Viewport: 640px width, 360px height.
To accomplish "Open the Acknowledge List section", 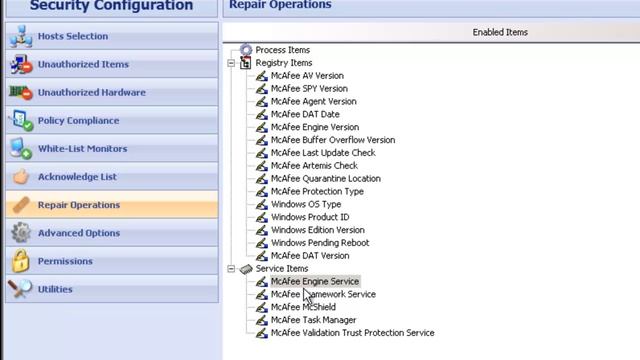I will 112,177.
